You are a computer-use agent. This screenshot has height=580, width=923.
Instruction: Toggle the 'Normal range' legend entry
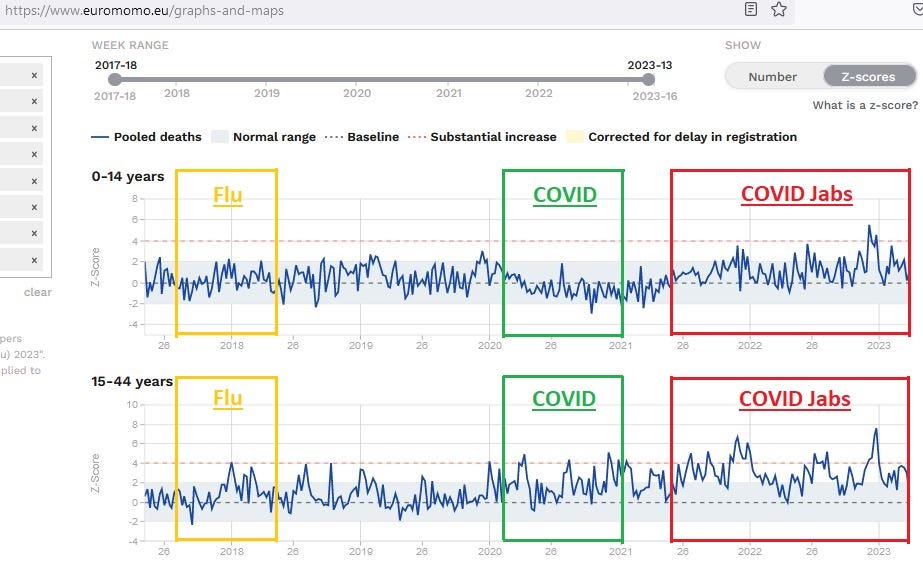point(264,137)
